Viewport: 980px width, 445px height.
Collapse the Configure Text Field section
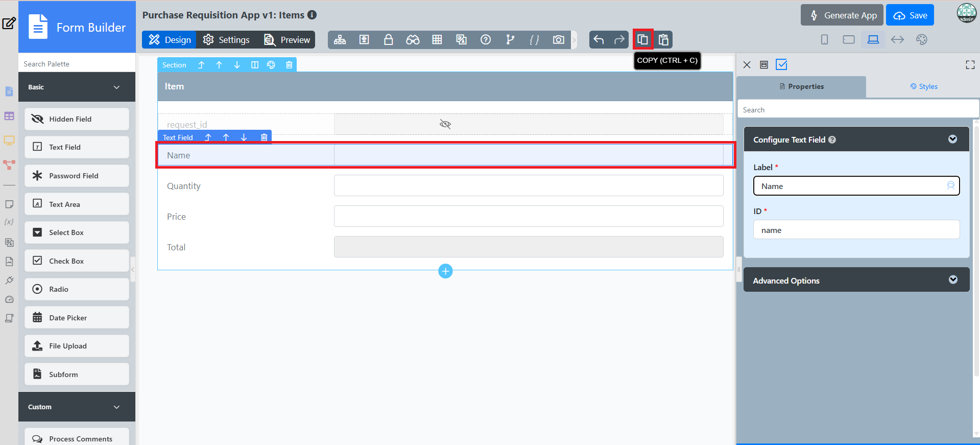(x=952, y=139)
